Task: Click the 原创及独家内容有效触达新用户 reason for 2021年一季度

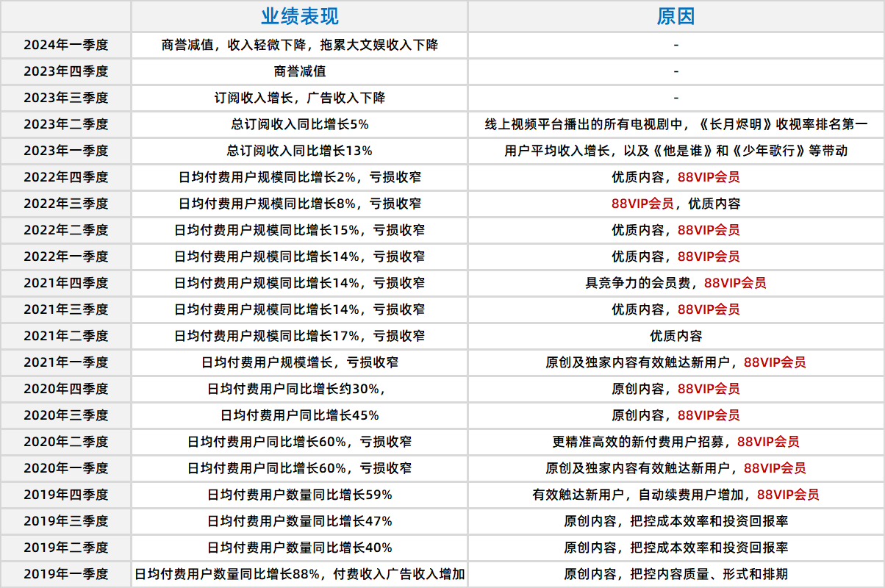Action: (x=676, y=362)
